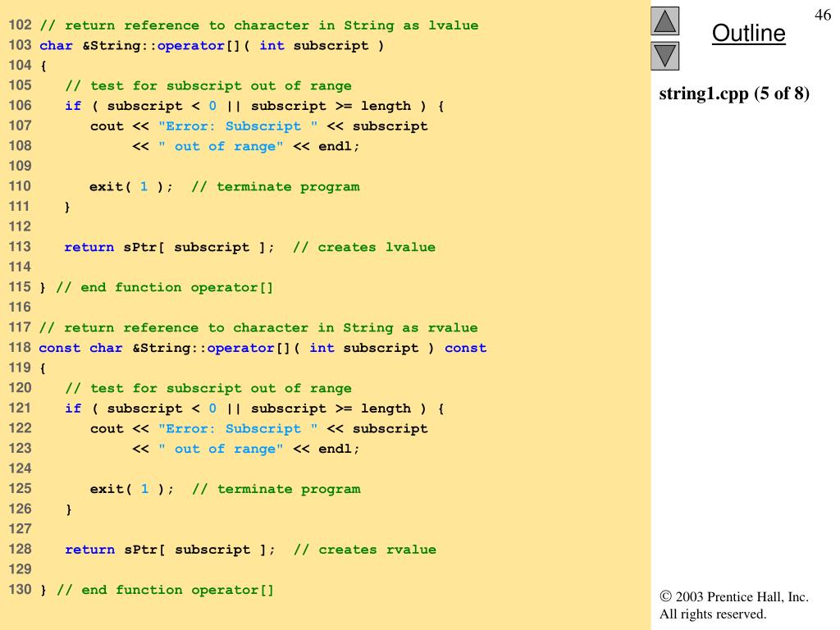840x630 pixels.
Task: Click the "creates lvalue" comment on line 113
Action: [x=364, y=247]
